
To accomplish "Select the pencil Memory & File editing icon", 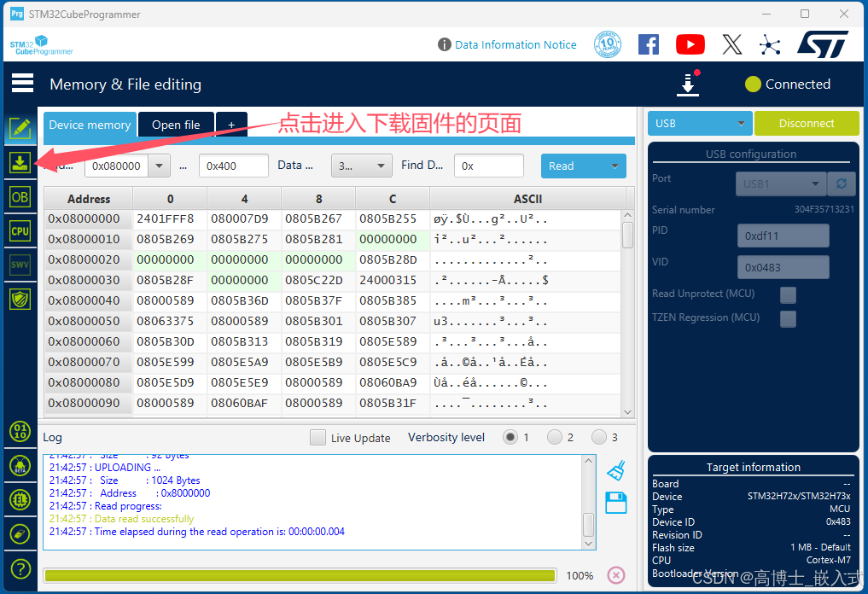I will (20, 130).
